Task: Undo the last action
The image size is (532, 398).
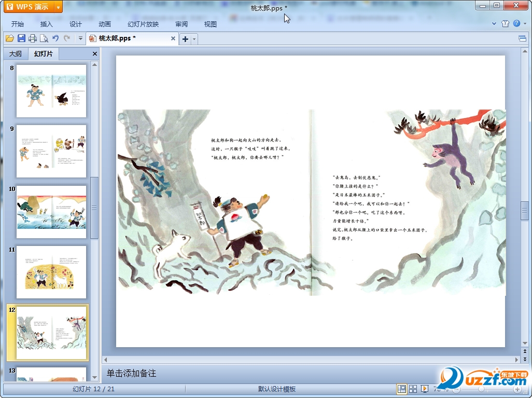Action: pyautogui.click(x=55, y=38)
